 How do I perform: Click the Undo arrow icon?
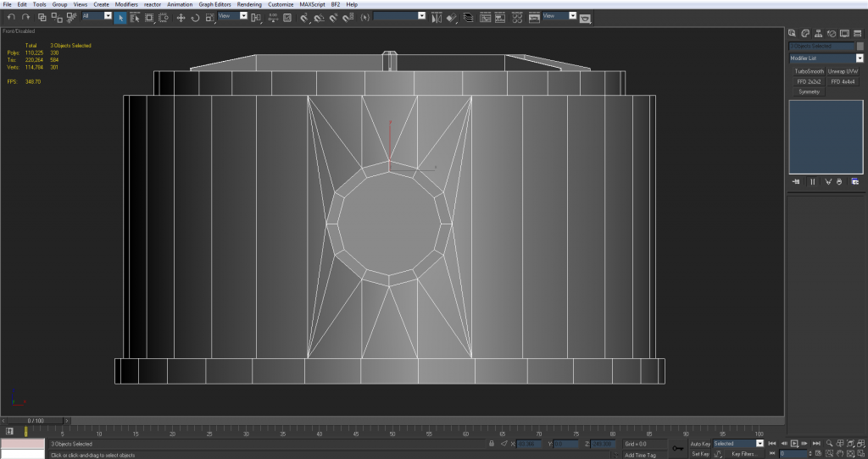click(x=11, y=17)
